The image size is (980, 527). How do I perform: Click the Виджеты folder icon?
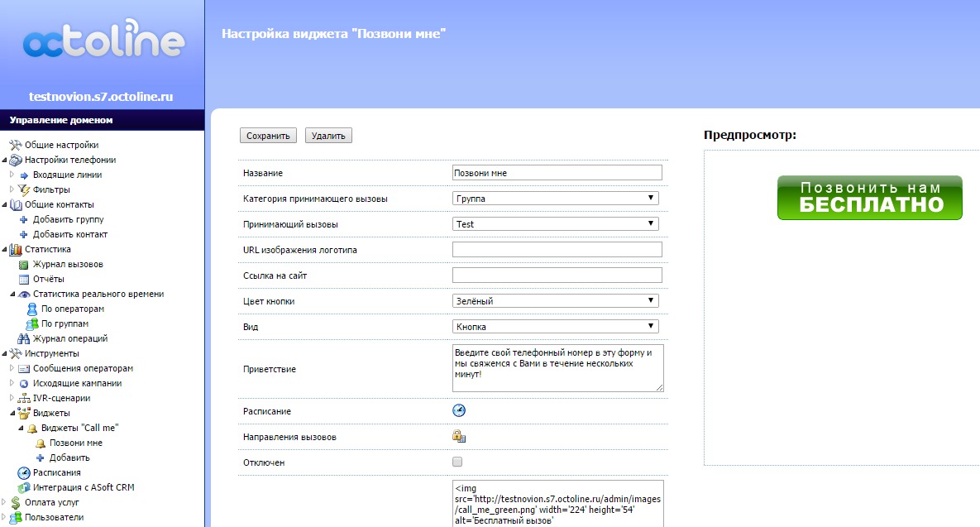pos(24,413)
